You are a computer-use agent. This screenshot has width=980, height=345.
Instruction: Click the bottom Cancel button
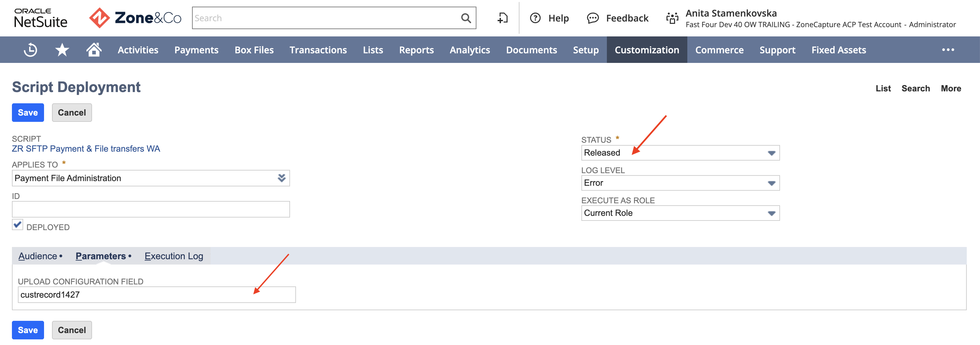coord(72,330)
